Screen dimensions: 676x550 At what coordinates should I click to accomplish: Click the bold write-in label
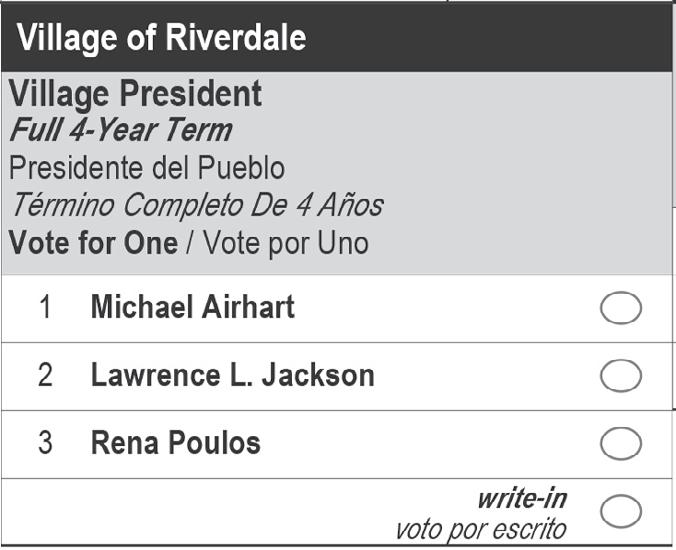pyautogui.click(x=523, y=497)
